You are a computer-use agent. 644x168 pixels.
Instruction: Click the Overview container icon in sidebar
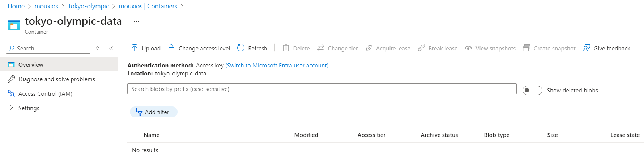(11, 64)
